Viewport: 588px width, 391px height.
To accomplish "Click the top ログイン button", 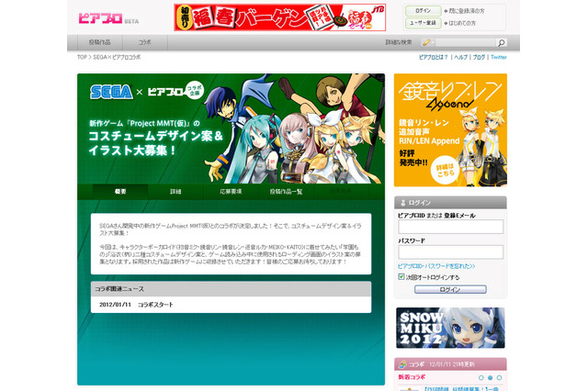I will [423, 11].
